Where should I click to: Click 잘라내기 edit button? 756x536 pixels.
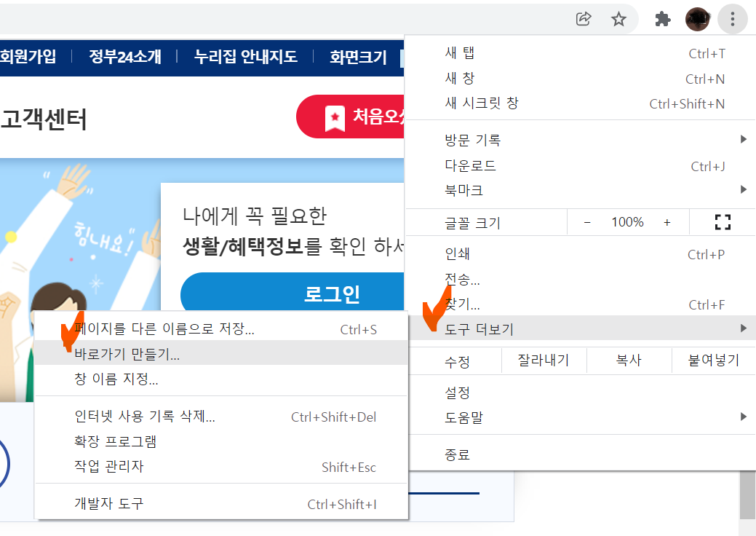[544, 360]
